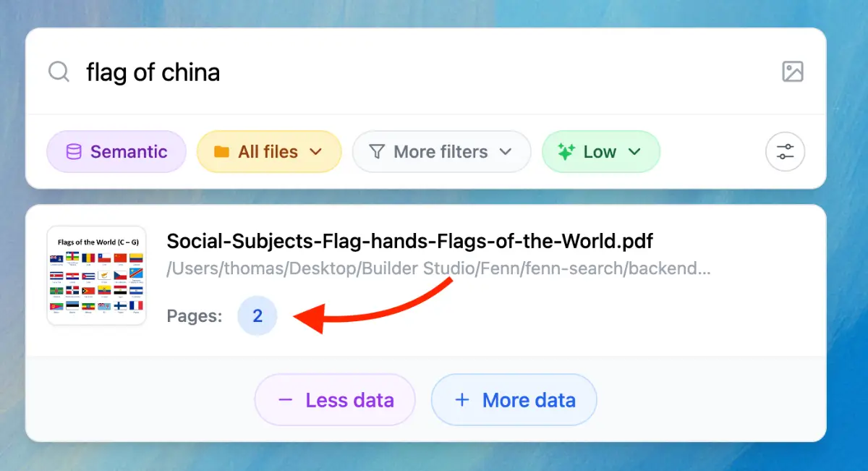This screenshot has width=868, height=471.
Task: Click the plus icon beside More data
Action: pos(462,400)
